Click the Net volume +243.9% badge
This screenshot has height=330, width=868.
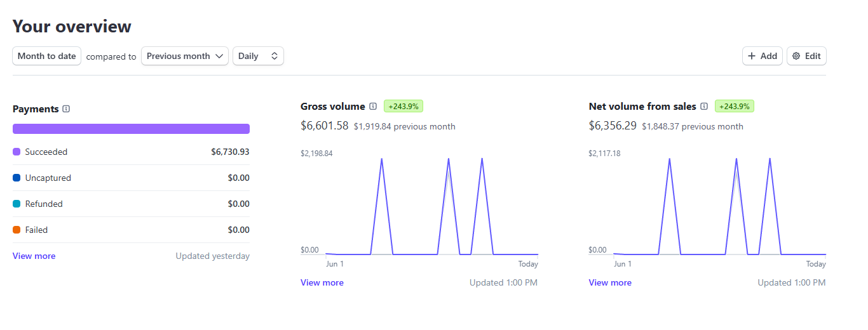[735, 107]
